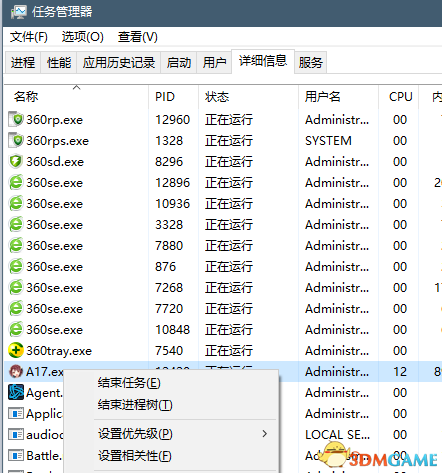This screenshot has width=442, height=473.
Task: Click PID value 7540
Action: (x=169, y=351)
